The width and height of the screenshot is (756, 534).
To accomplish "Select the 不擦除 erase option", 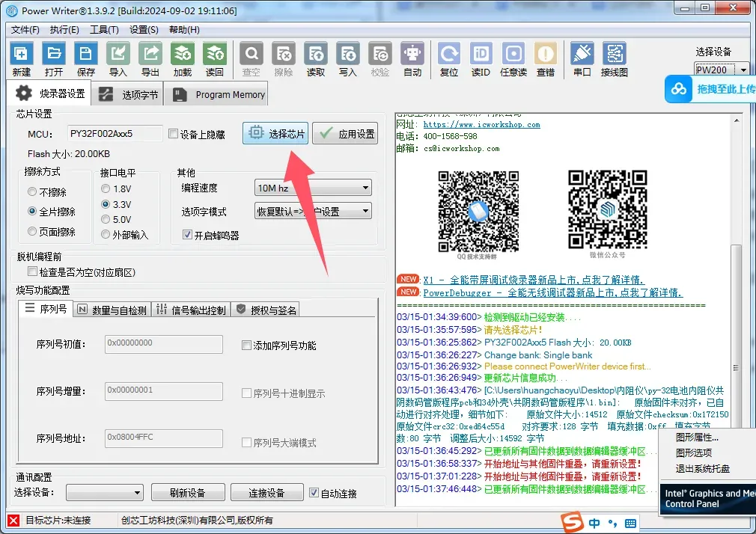I will 32,191.
